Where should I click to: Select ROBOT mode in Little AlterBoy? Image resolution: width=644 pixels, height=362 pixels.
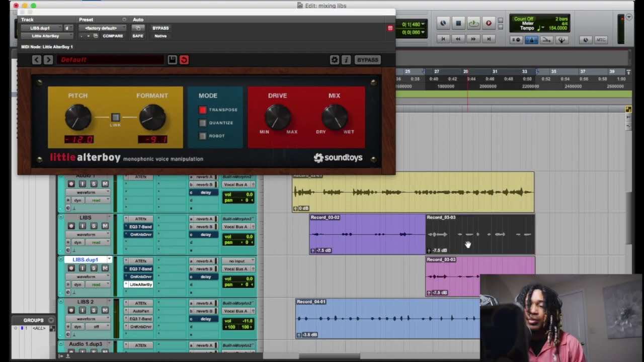pos(203,136)
